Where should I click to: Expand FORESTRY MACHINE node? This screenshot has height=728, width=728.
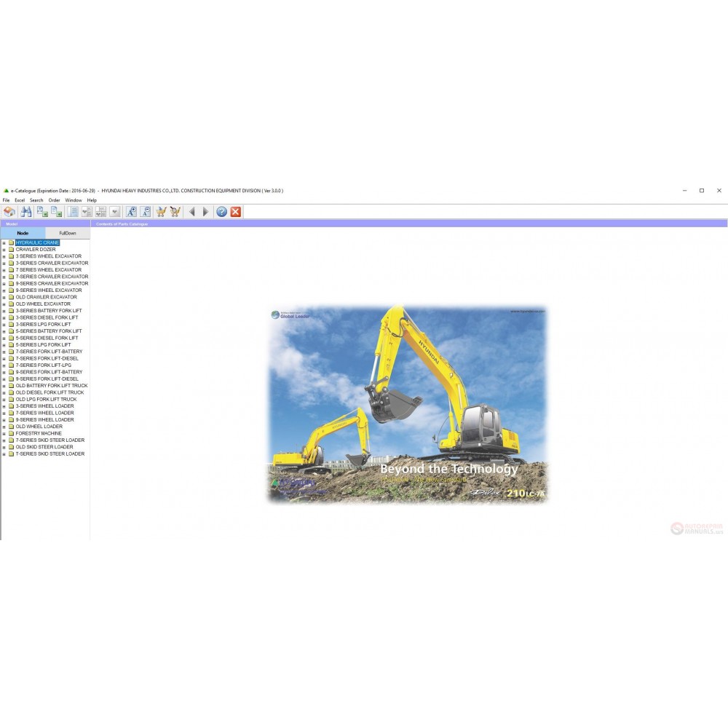pyautogui.click(x=4, y=434)
